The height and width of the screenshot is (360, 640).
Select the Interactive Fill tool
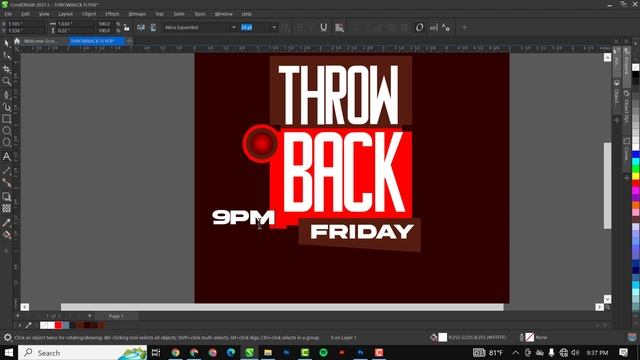(x=7, y=235)
